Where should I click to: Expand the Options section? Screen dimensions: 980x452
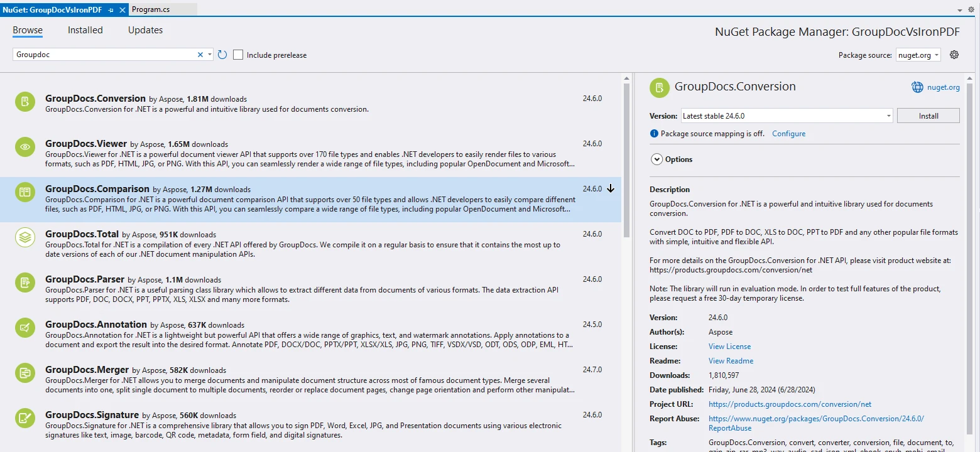656,159
